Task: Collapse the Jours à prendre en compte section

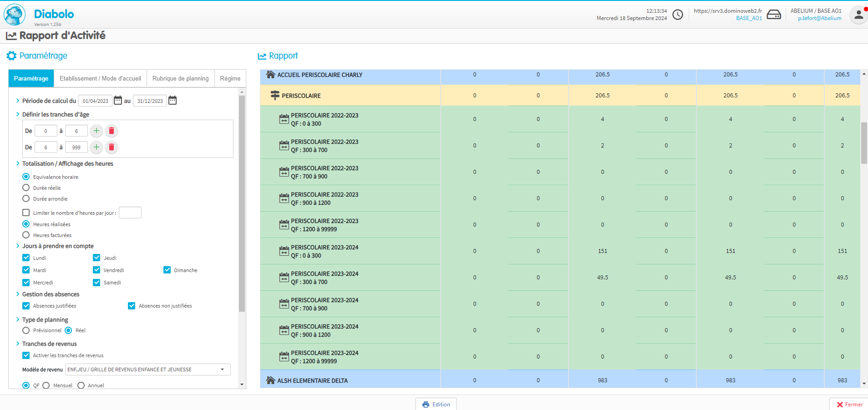Action: (18, 246)
